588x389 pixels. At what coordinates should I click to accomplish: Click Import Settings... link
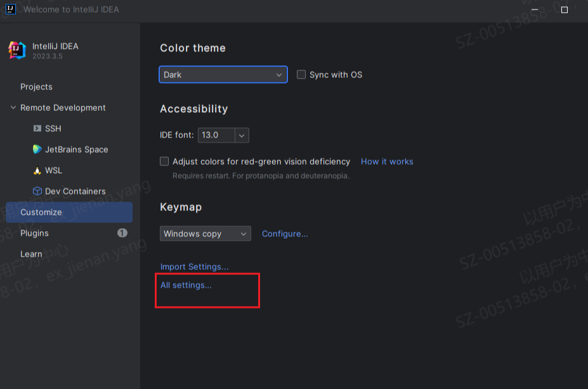[x=194, y=267]
